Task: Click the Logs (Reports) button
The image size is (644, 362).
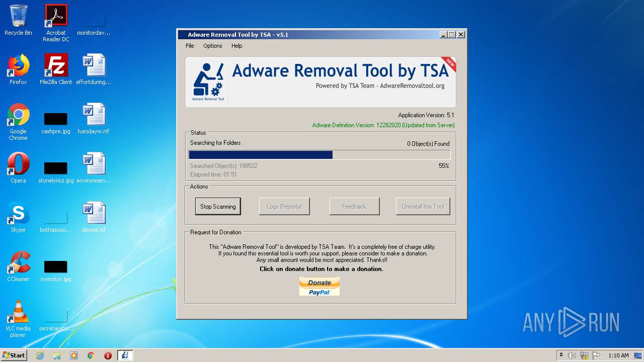Action: coord(284,206)
